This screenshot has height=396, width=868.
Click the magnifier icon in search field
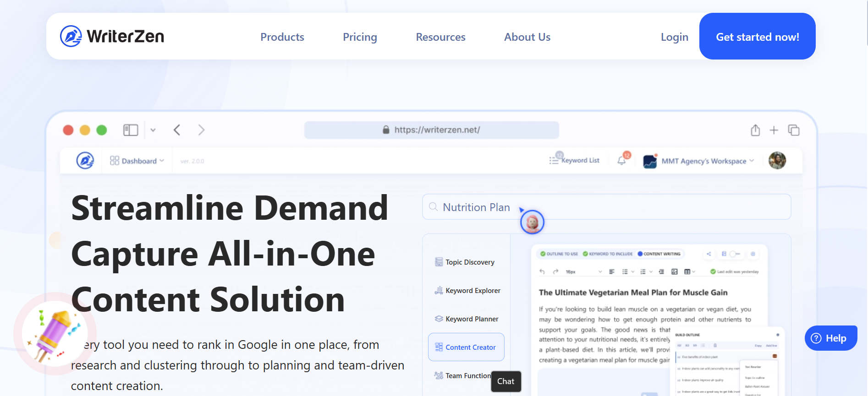click(x=433, y=207)
